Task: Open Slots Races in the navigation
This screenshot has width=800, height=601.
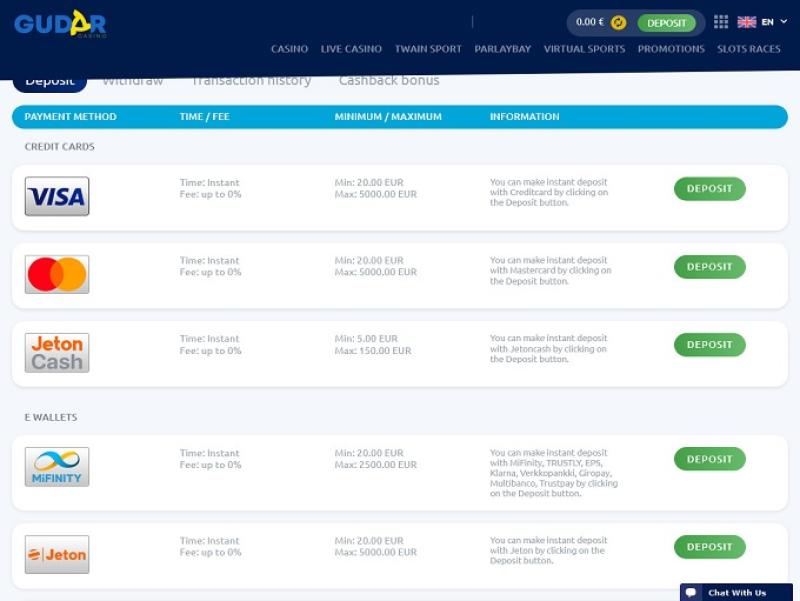Action: tap(748, 49)
